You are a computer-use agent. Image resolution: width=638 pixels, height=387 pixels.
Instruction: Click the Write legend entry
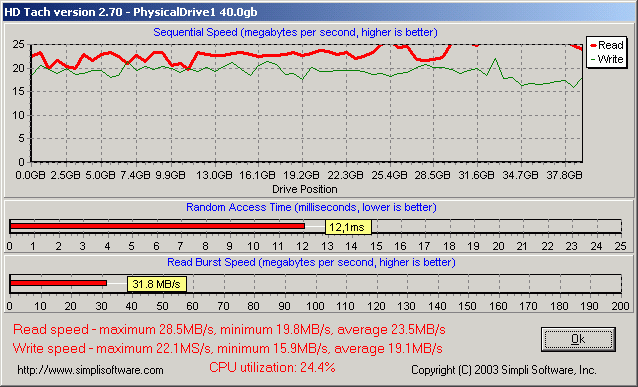[x=607, y=59]
